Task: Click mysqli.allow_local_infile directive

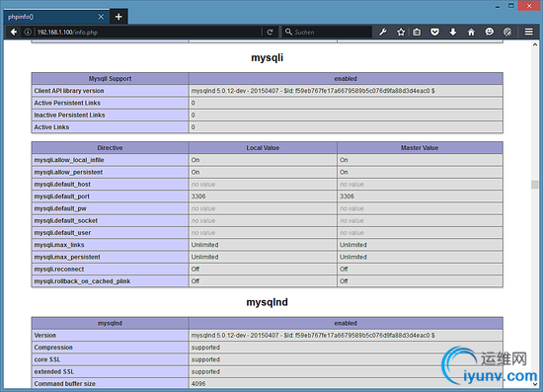Action: (69, 160)
